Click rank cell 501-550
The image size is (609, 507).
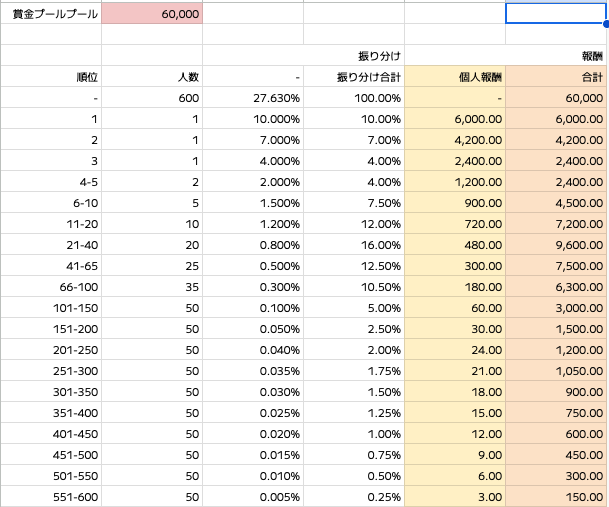tap(51, 475)
